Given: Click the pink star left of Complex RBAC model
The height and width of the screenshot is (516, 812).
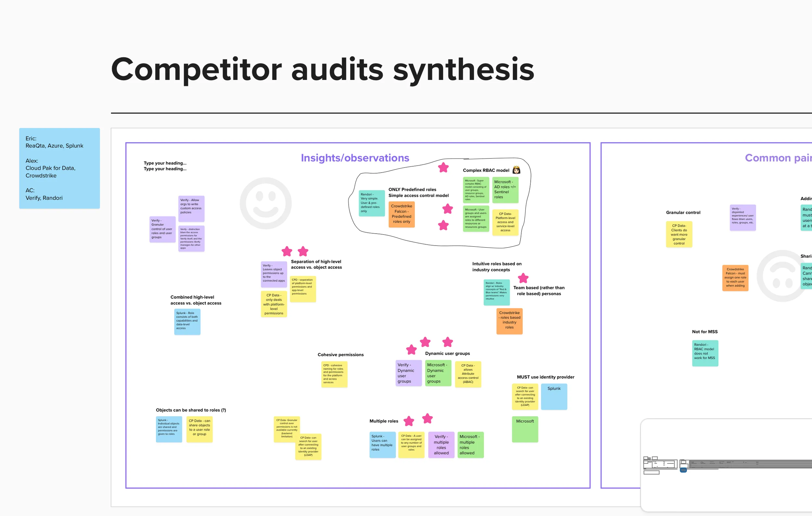Looking at the screenshot, I should click(x=443, y=167).
